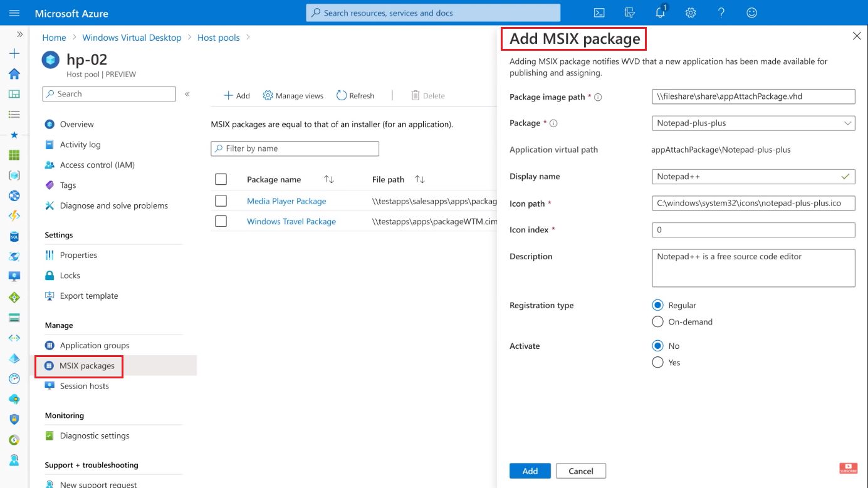Open Monitor gauge icon in sidebar
The image size is (868, 488).
[x=14, y=378]
